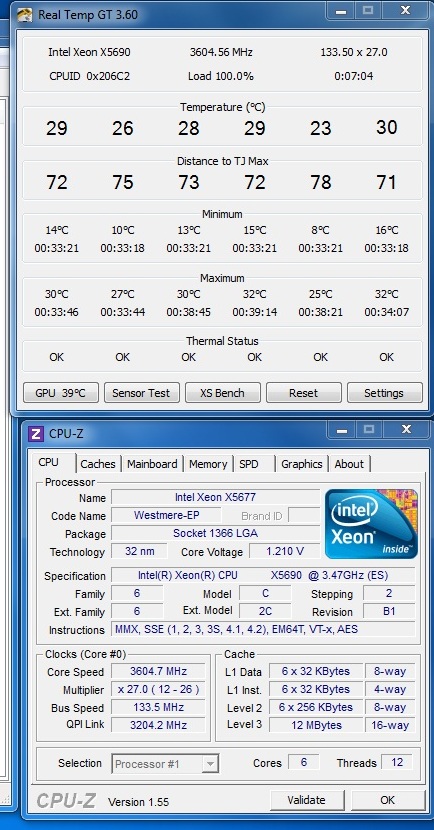434x830 pixels.
Task: Click the minimum temperature 8°C
Action: point(321,230)
